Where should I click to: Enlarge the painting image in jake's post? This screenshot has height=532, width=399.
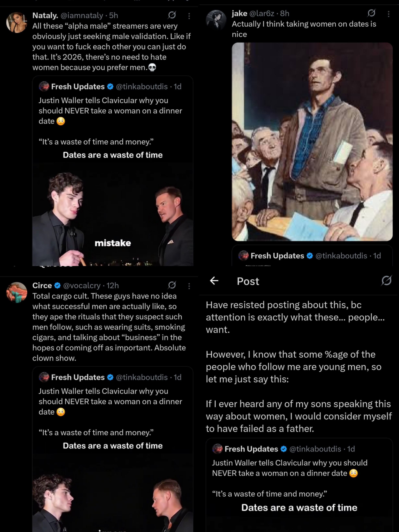(312, 142)
